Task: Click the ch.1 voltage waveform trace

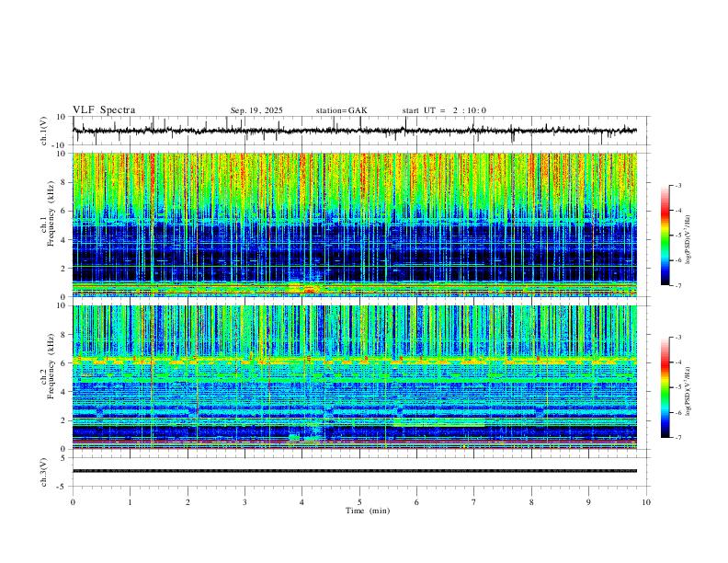Action: 355,131
